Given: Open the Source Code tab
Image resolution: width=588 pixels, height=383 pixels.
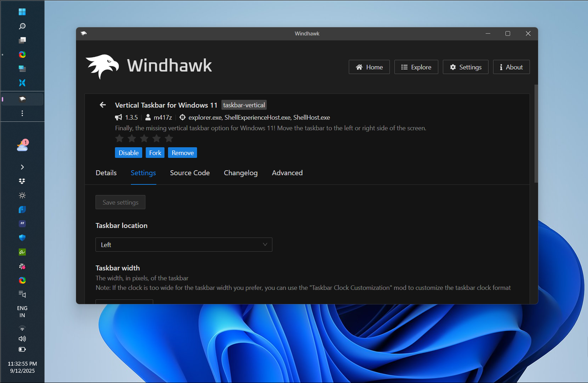Looking at the screenshot, I should click(x=190, y=173).
